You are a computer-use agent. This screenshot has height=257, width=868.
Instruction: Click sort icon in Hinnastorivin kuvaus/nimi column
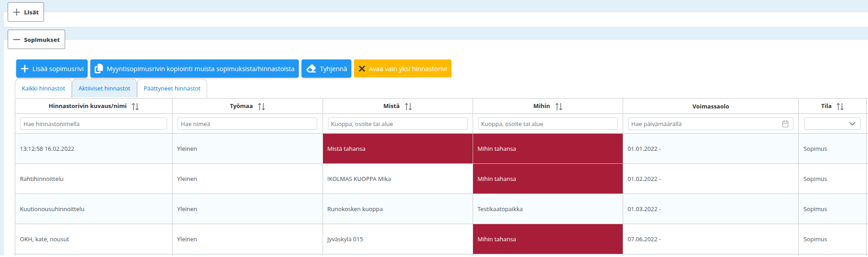(x=135, y=107)
